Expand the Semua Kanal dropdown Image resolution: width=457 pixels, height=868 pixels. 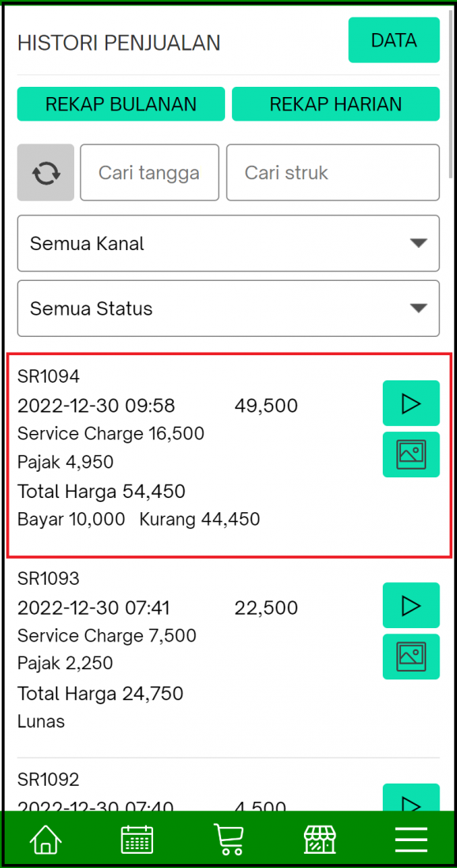pyautogui.click(x=228, y=243)
